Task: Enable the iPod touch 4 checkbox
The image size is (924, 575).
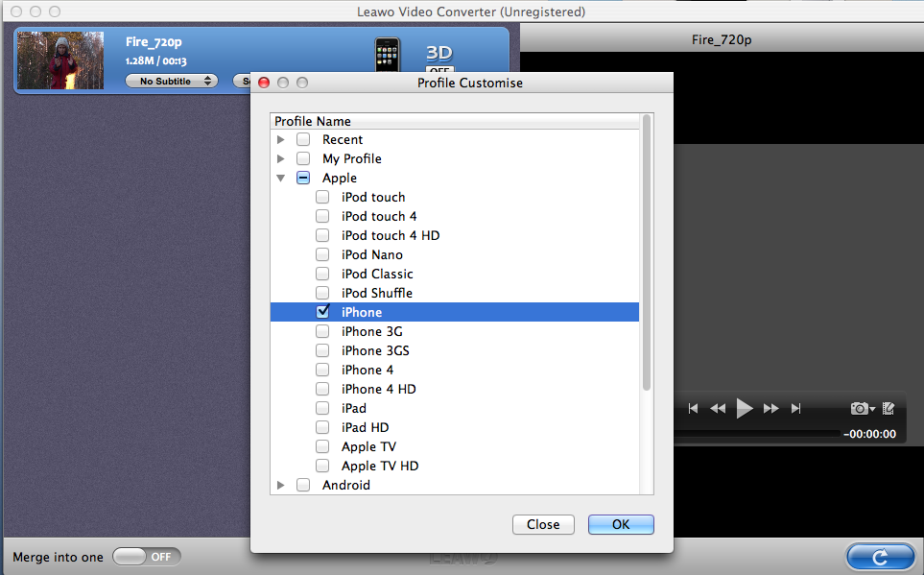Action: click(x=322, y=216)
